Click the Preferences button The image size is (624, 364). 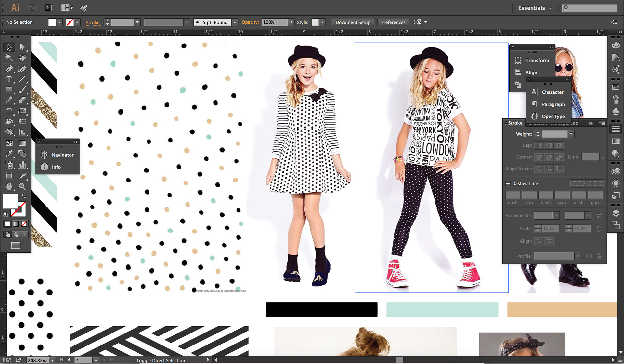coord(393,22)
